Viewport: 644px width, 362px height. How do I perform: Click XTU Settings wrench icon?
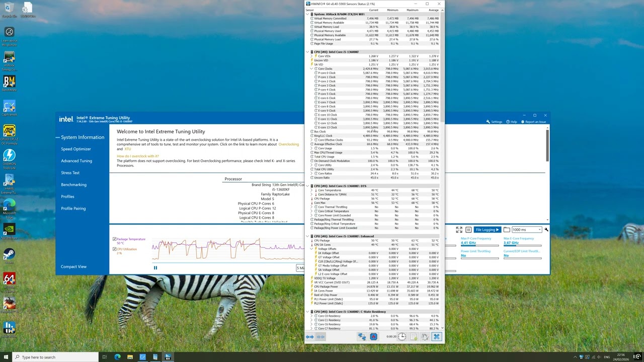coord(488,122)
